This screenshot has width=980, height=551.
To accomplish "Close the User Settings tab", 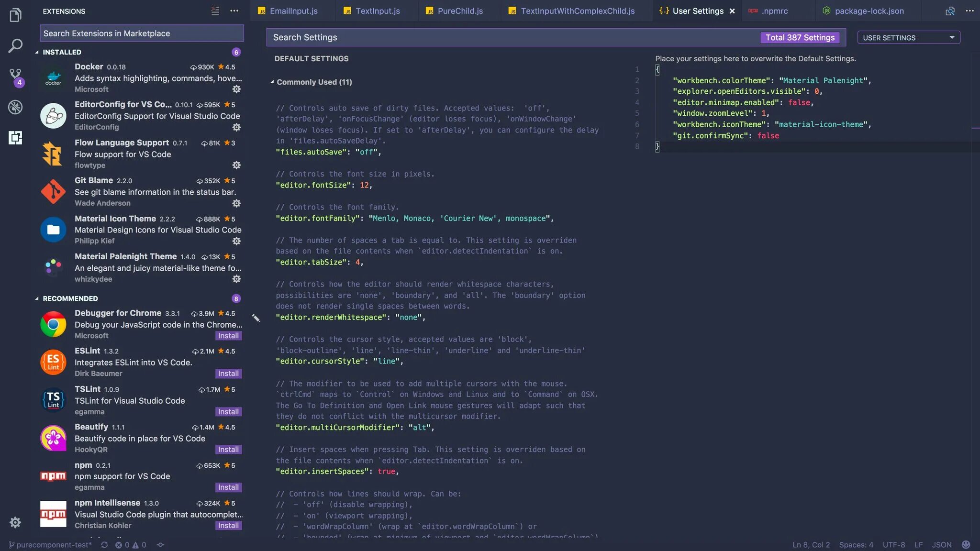I will coord(732,11).
